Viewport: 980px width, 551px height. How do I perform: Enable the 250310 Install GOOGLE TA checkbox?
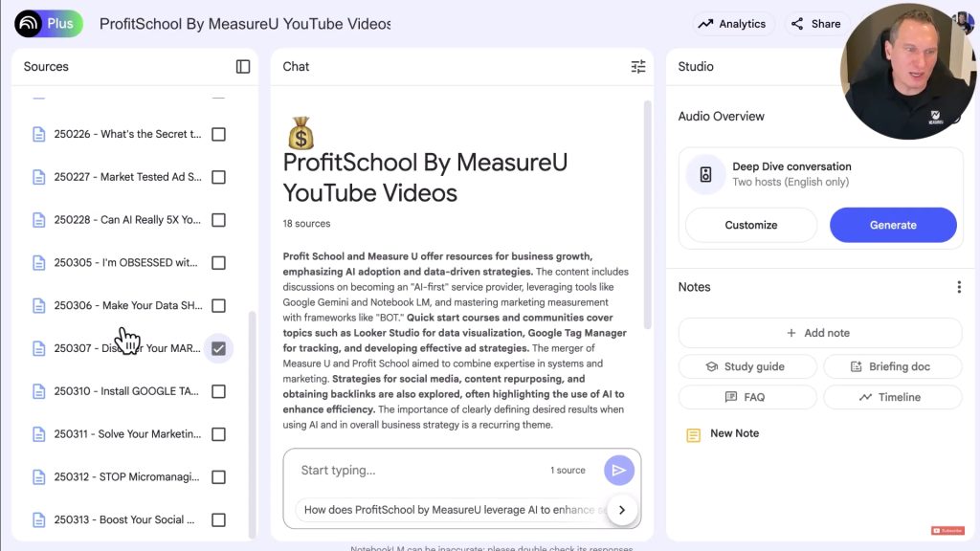point(219,391)
